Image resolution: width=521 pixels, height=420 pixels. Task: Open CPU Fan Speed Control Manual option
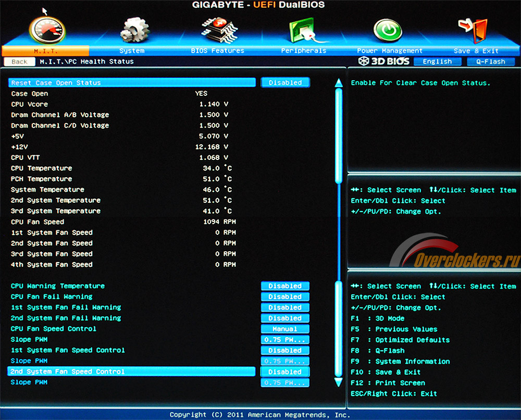tap(285, 329)
